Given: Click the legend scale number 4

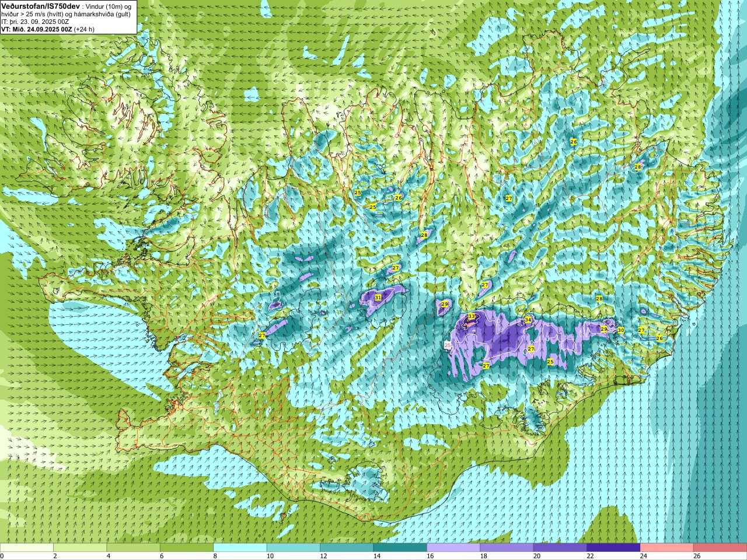Looking at the screenshot, I should coord(108,556).
